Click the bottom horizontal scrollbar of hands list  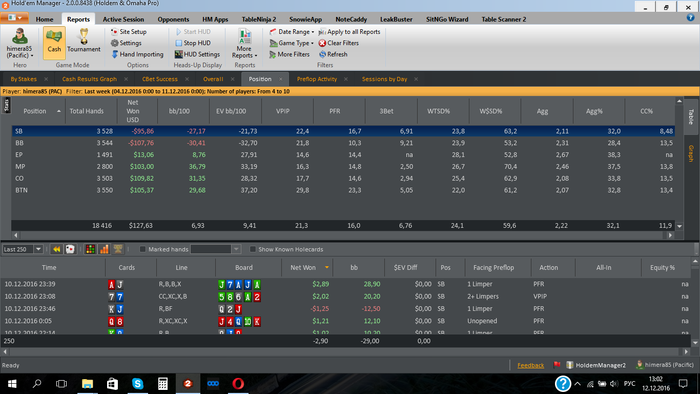[x=346, y=352]
